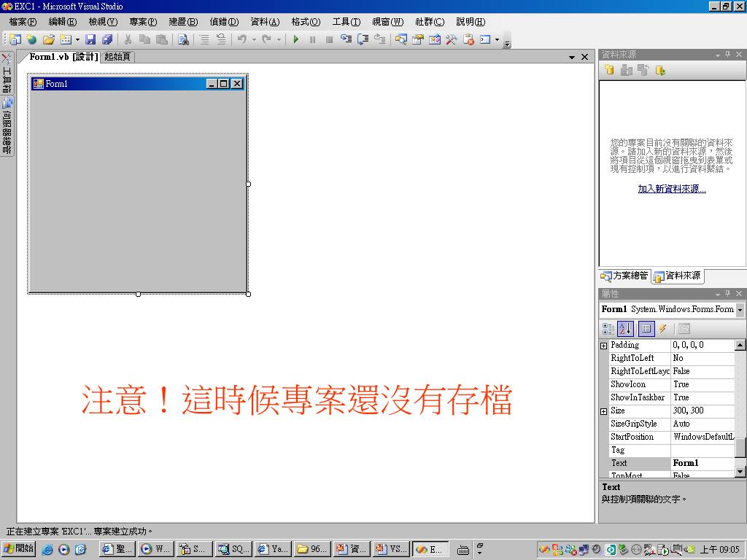Expand the Size property row
The image size is (747, 560).
coord(603,411)
